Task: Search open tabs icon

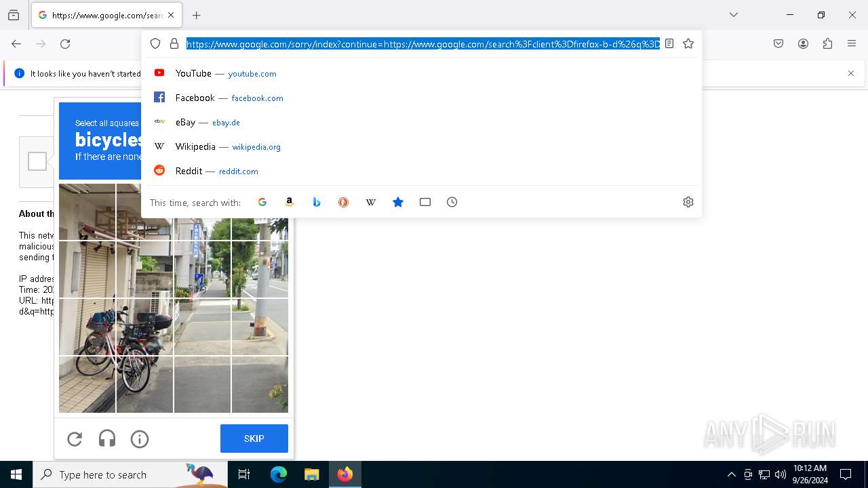Action: (425, 202)
